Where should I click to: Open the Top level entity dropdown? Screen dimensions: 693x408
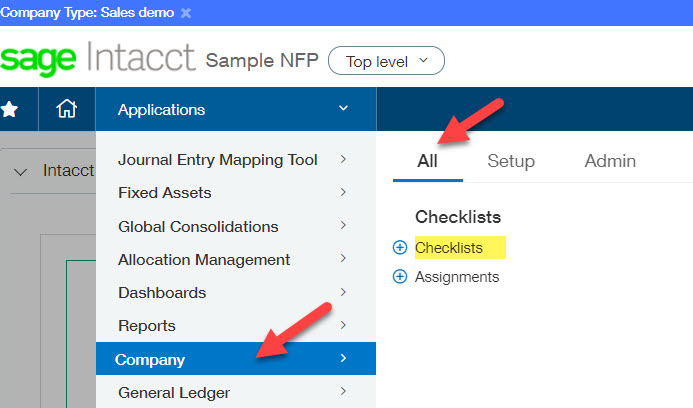(x=386, y=61)
